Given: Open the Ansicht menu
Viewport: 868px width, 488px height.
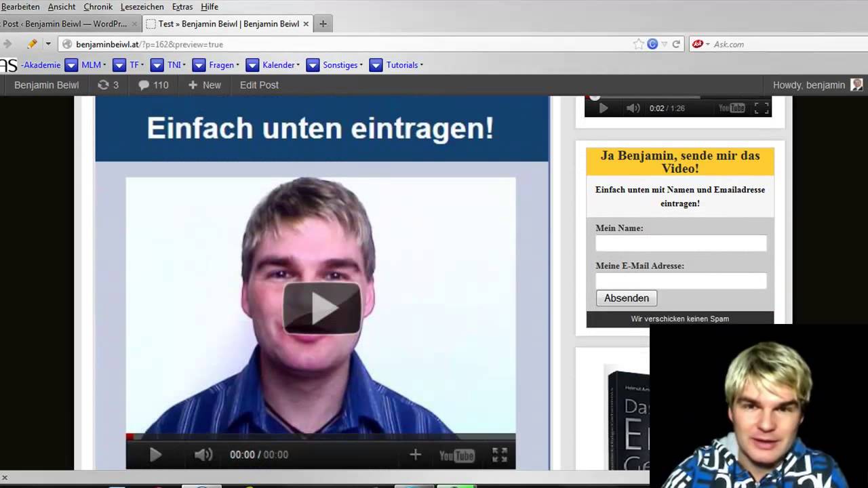Looking at the screenshot, I should click(x=62, y=7).
